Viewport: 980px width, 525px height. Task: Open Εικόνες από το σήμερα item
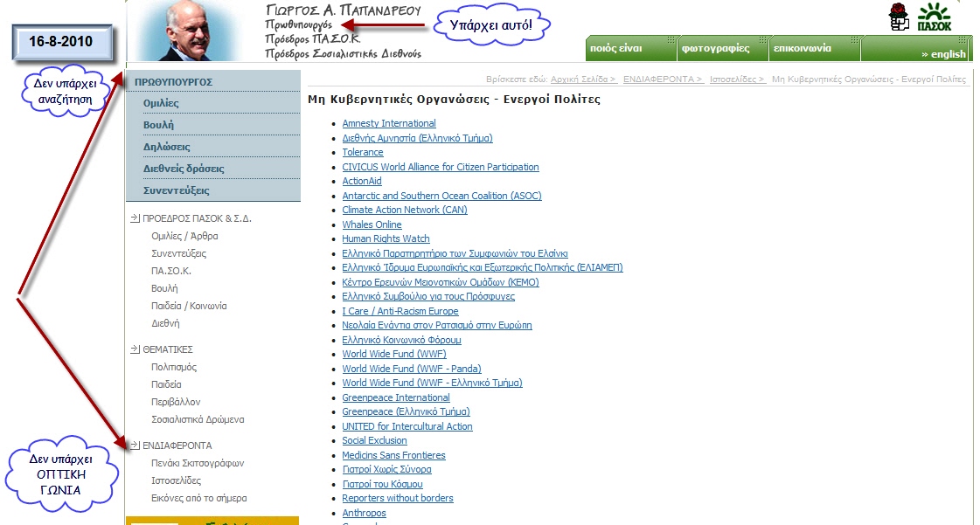pyautogui.click(x=198, y=498)
